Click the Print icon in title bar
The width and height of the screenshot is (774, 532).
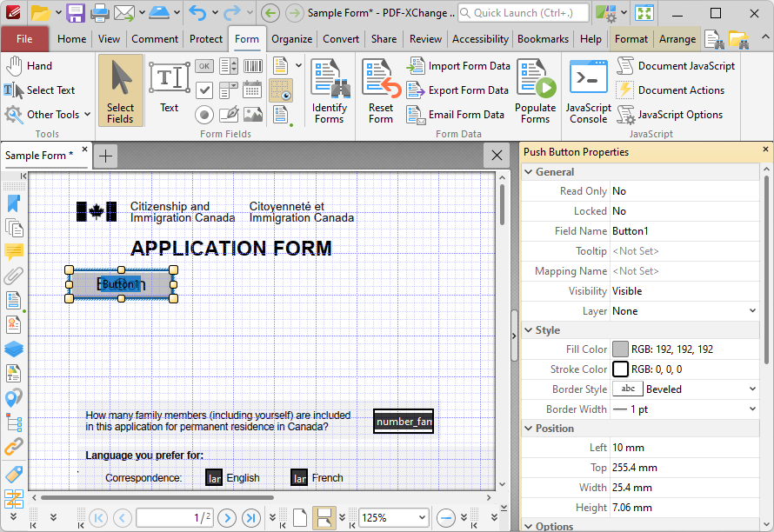click(100, 13)
